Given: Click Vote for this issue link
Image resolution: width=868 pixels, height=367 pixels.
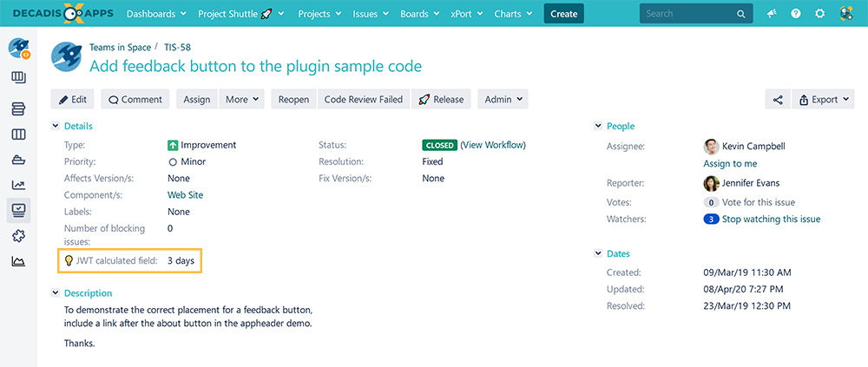Looking at the screenshot, I should point(759,203).
